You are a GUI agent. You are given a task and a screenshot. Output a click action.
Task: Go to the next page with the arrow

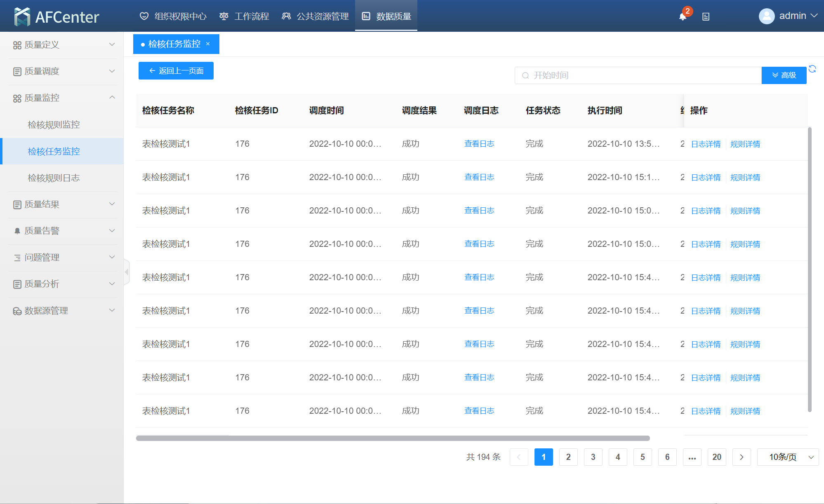[741, 457]
